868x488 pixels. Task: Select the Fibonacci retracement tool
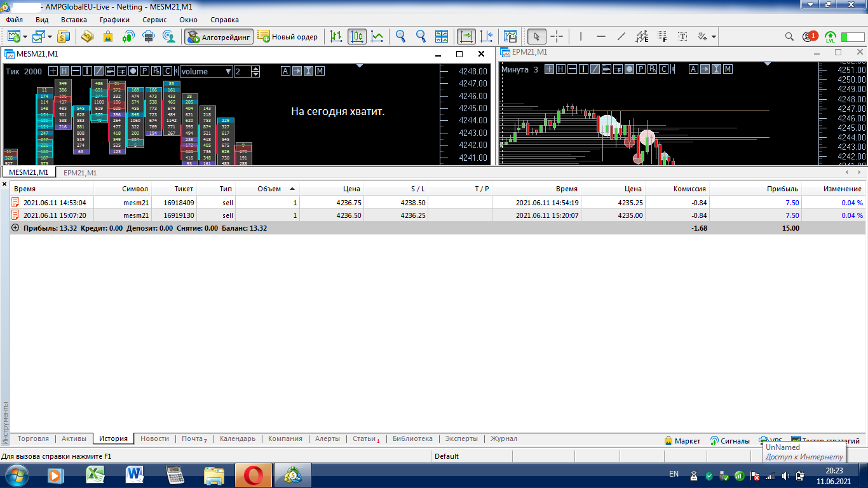[662, 36]
